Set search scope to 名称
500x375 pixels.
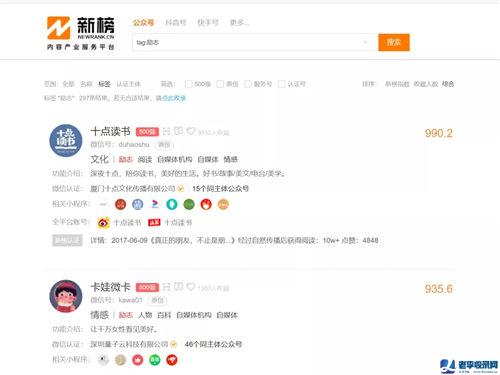coord(86,84)
